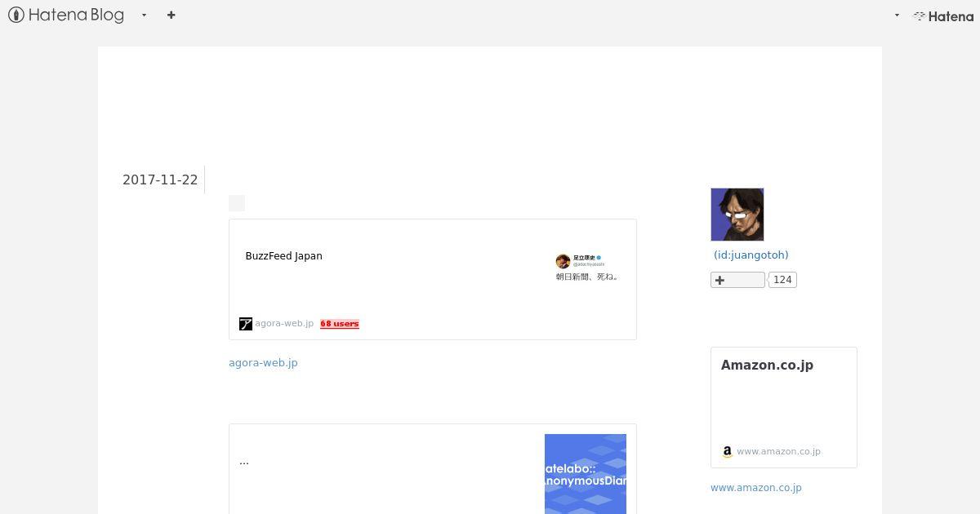Click the Hatelabo AnonymousDiary thumbnail
Image resolution: width=980 pixels, height=514 pixels.
pos(586,474)
